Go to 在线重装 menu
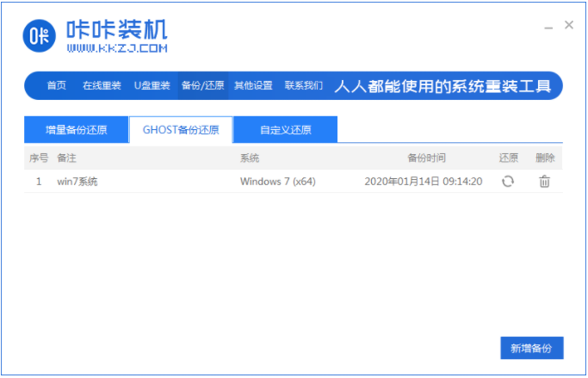The width and height of the screenshot is (588, 378). tap(102, 85)
